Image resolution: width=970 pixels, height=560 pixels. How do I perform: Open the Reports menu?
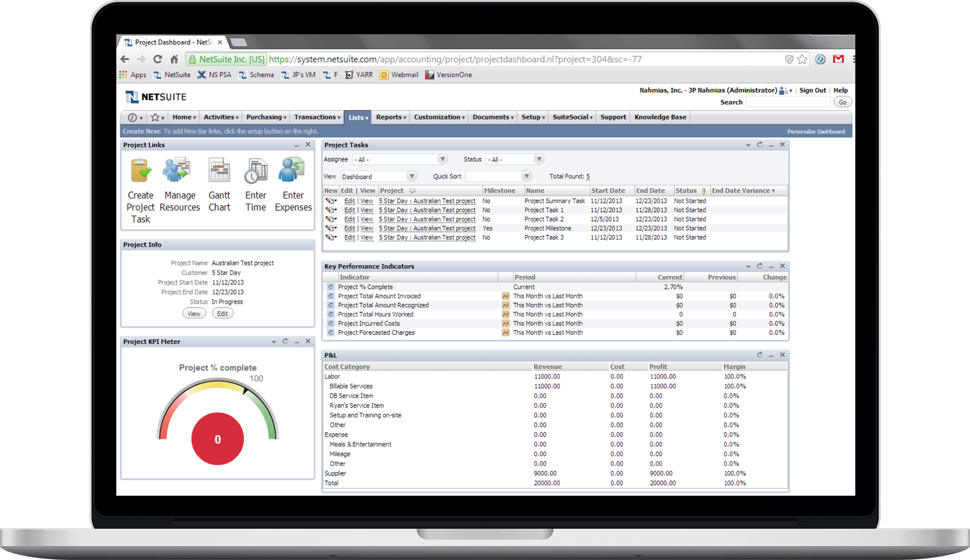coord(391,117)
